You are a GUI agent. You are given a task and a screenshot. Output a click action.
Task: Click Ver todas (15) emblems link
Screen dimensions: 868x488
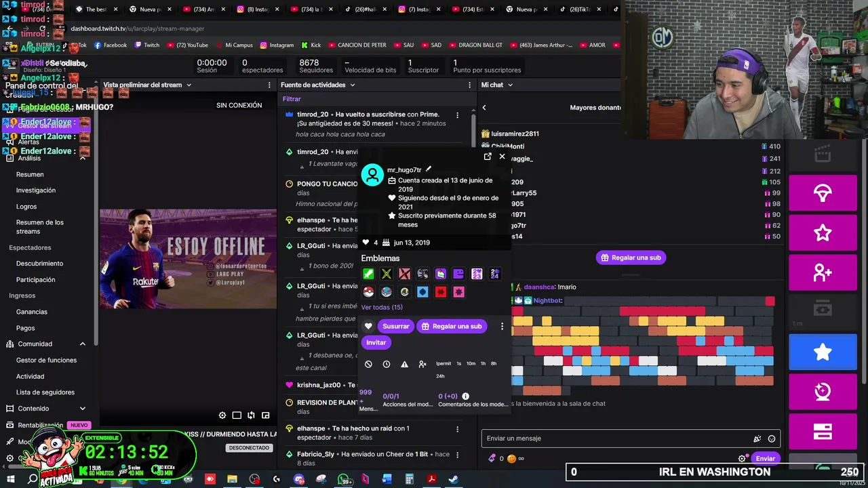[x=382, y=307]
